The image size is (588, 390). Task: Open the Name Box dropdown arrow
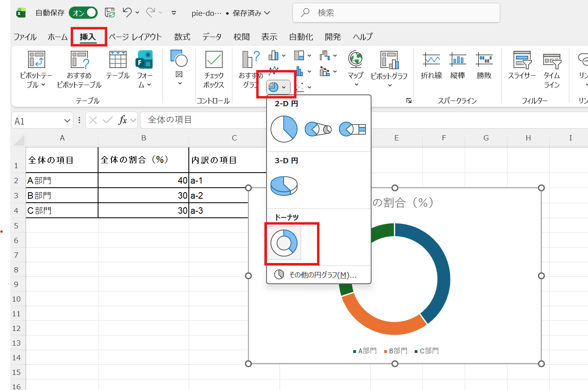[67, 121]
